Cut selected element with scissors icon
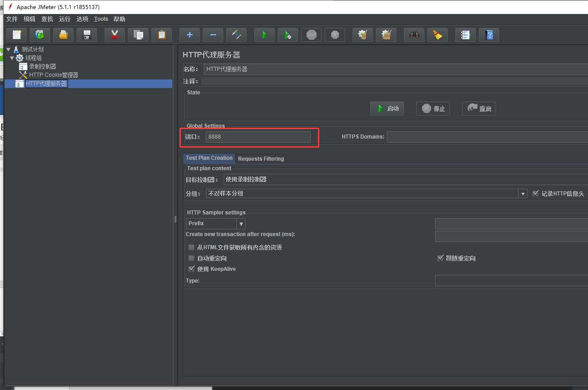The image size is (588, 390). tap(115, 35)
